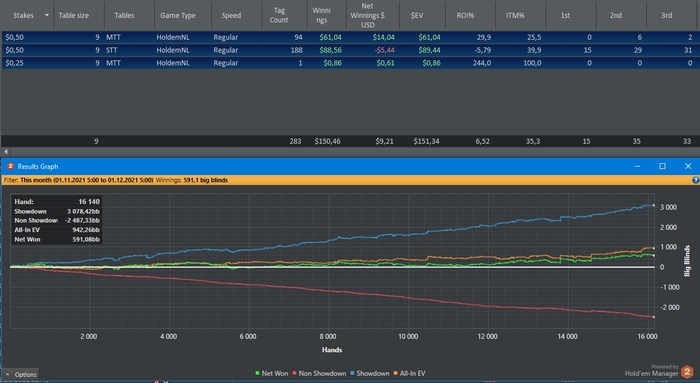
Task: Close the Results Graph window
Action: 688,166
